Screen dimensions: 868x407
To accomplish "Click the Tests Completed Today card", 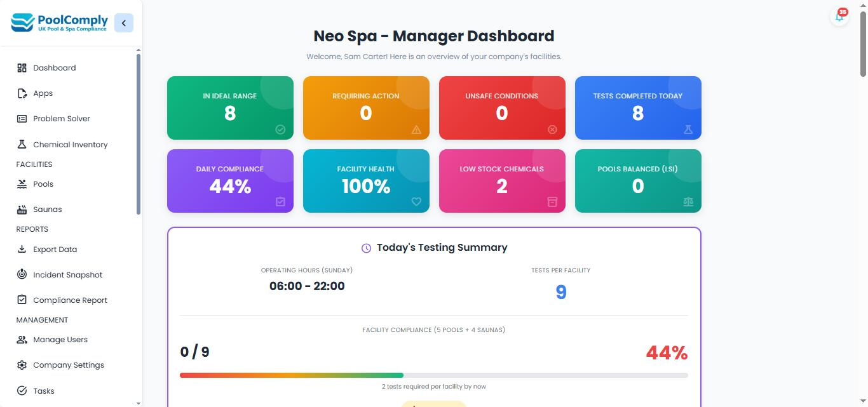I will coord(638,108).
